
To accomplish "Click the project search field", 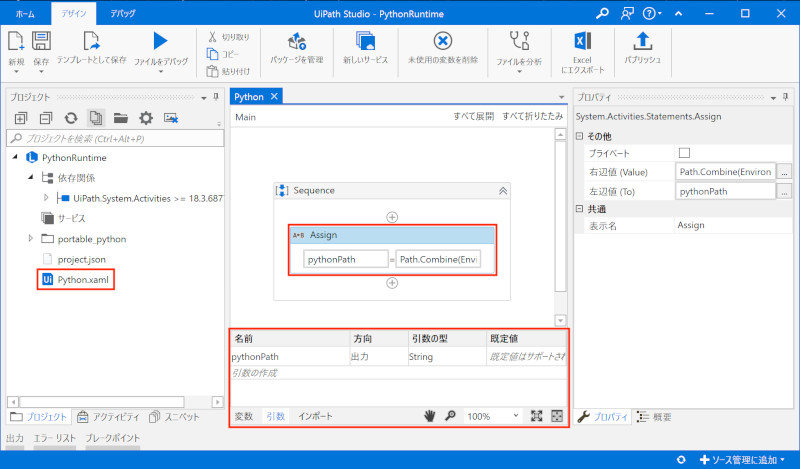I will pyautogui.click(x=115, y=138).
